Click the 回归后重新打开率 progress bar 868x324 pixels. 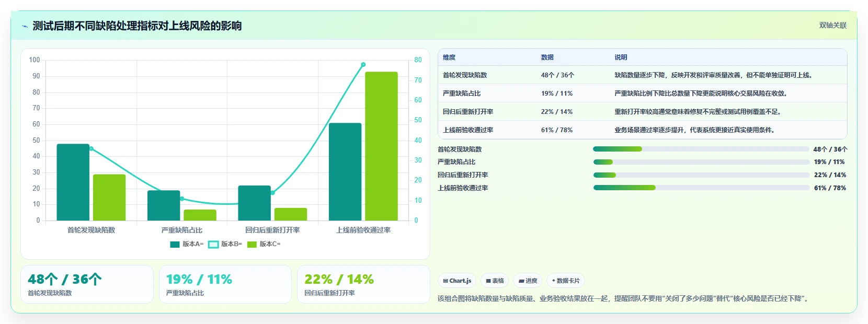click(x=701, y=175)
